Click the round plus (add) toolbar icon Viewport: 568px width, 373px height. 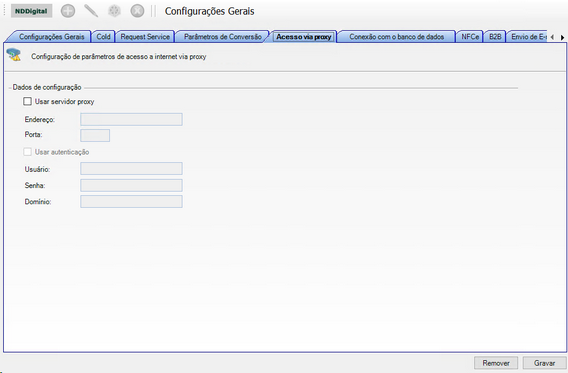68,11
